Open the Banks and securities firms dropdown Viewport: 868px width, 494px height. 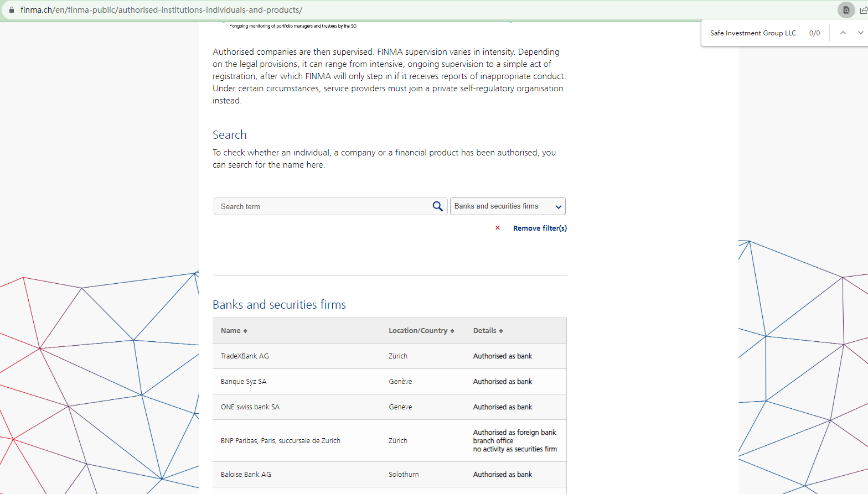(x=508, y=206)
